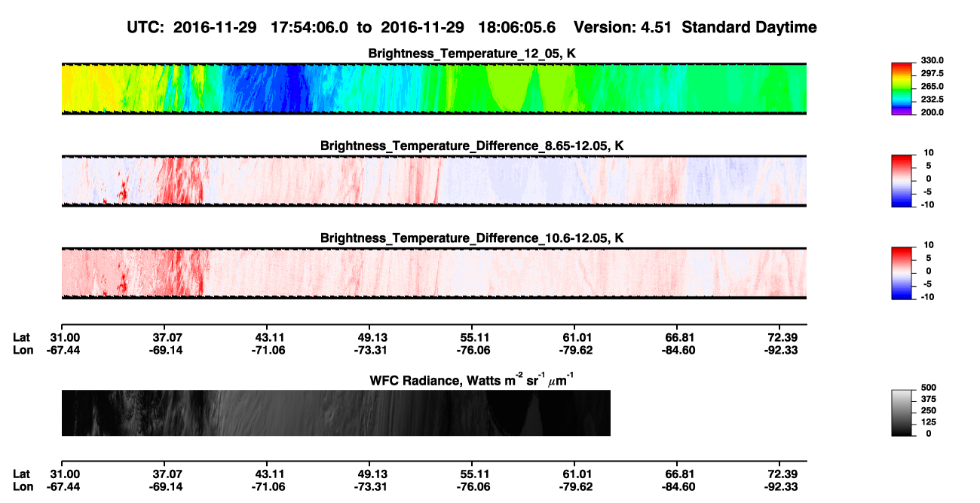This screenshot has height=503, width=980.
Task: Click the red-blue color bar beside the 8.65-12.05 panel
Action: (x=903, y=181)
